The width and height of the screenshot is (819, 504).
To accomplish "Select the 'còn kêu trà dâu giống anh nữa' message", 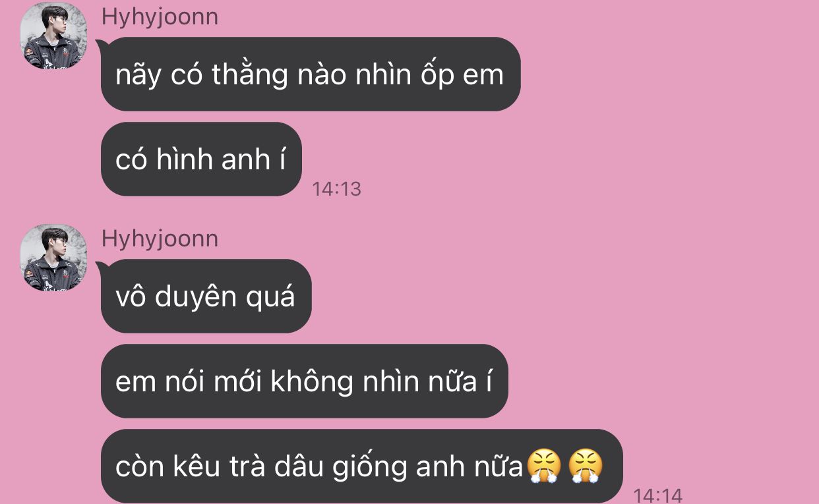I will [x=361, y=466].
